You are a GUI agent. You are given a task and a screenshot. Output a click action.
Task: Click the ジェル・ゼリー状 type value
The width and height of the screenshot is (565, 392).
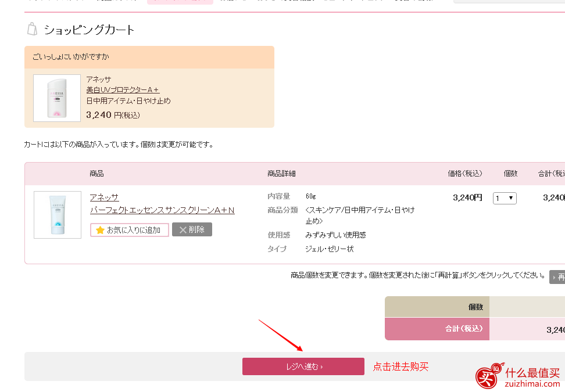(x=330, y=249)
